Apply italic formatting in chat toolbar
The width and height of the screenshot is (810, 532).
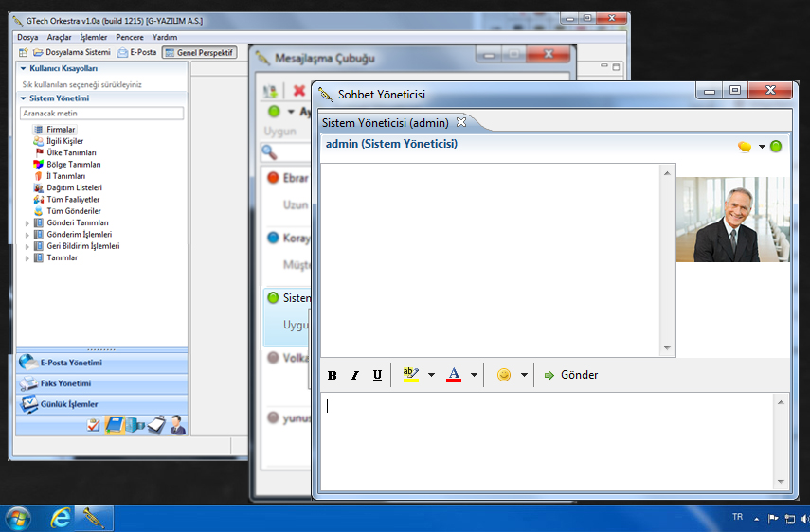(355, 375)
